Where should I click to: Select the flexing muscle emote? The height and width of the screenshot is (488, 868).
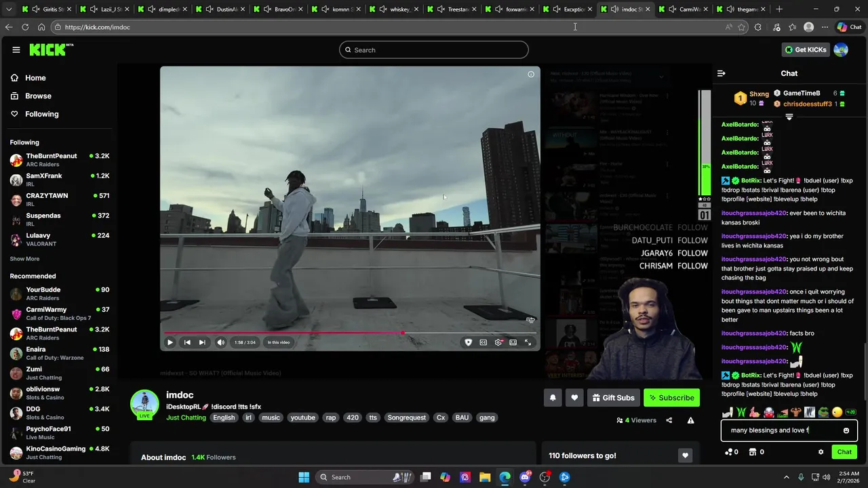(796, 412)
